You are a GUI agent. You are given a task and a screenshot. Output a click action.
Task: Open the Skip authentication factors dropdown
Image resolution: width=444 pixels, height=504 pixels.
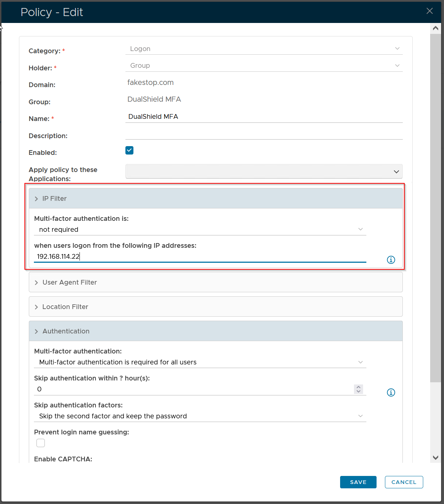click(200, 416)
